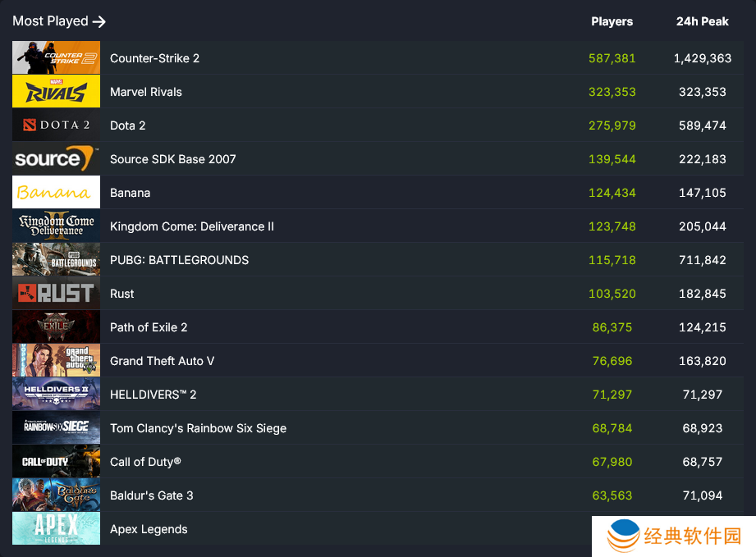Screen dimensions: 756x557
Task: Click the Source SDK Base 2007 thumbnail
Action: (56, 159)
